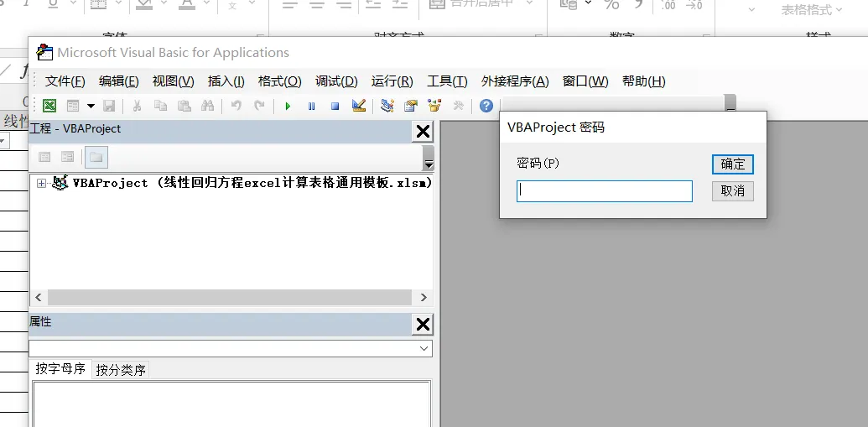The height and width of the screenshot is (427, 868).
Task: Click the Redo arrow icon
Action: click(259, 105)
